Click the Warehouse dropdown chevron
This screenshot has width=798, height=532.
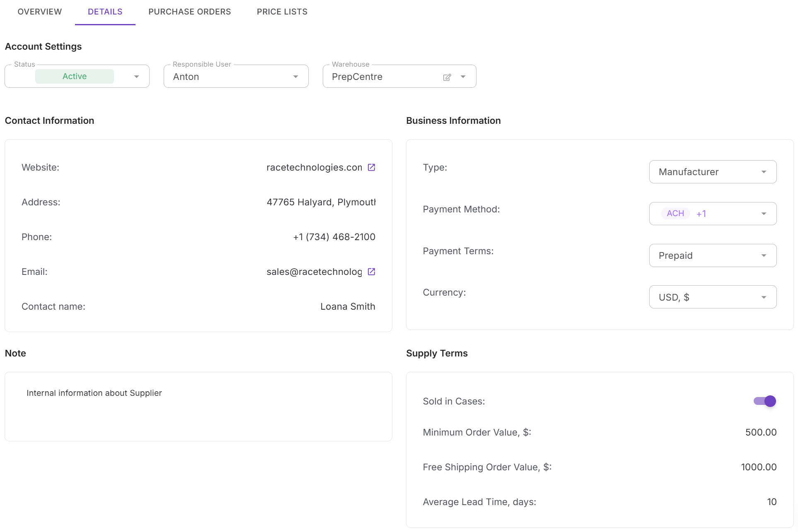click(463, 77)
